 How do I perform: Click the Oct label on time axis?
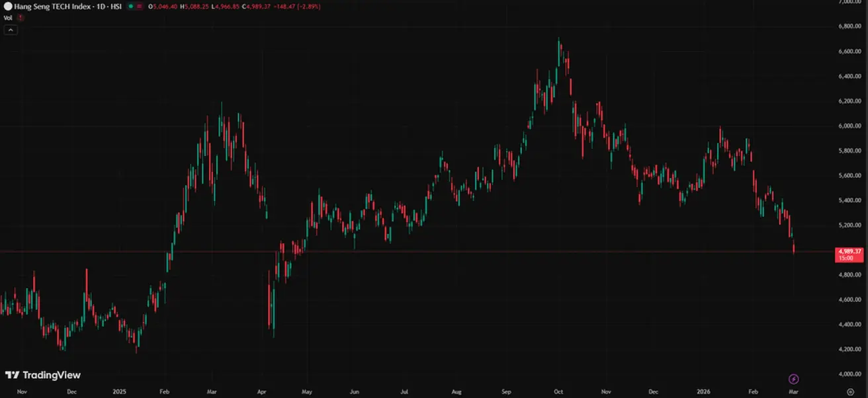[x=558, y=392]
